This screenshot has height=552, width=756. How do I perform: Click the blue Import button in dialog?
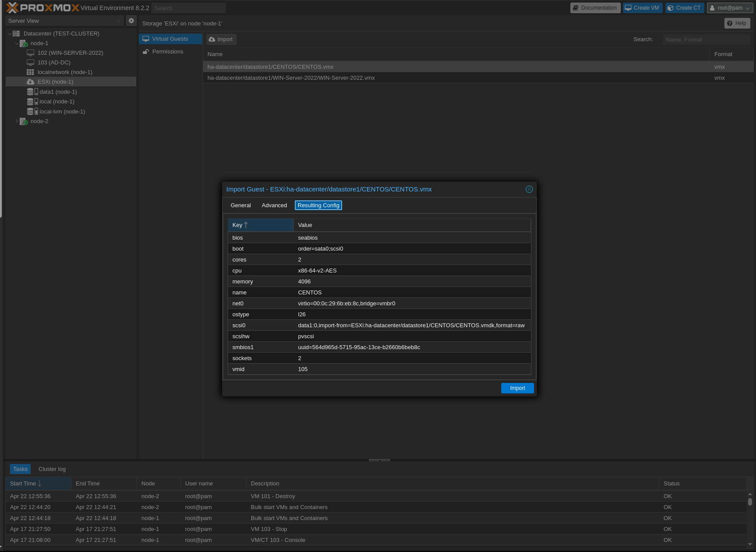[517, 388]
